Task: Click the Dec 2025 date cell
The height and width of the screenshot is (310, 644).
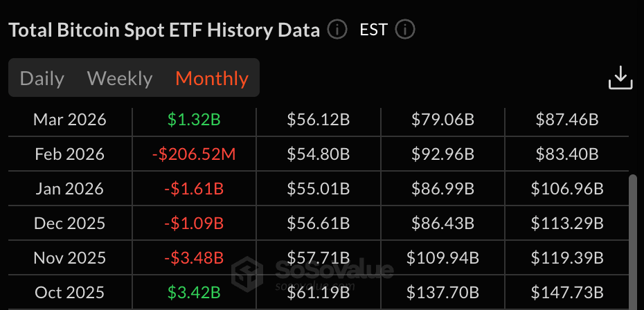Action: coord(70,224)
